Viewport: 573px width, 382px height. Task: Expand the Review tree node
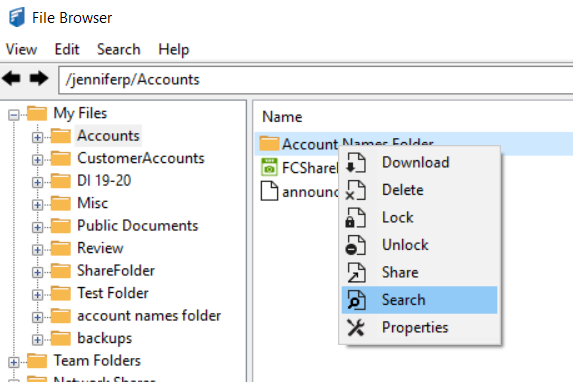click(x=37, y=250)
